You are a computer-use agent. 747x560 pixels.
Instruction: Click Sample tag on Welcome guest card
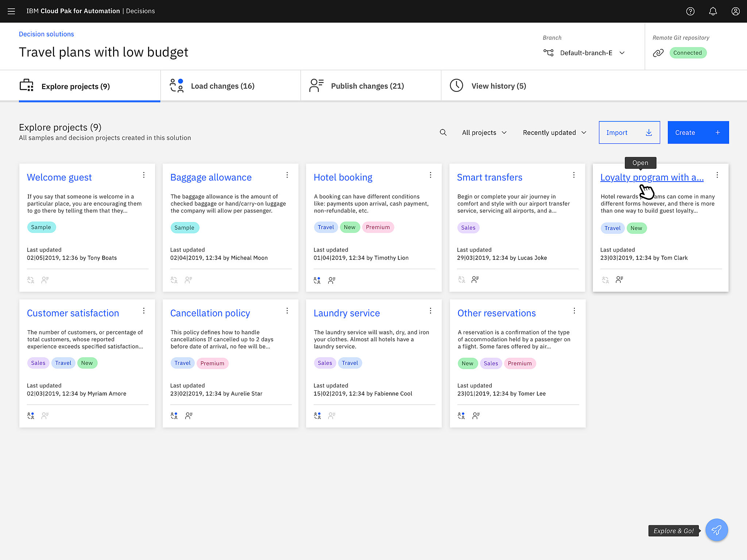41,227
